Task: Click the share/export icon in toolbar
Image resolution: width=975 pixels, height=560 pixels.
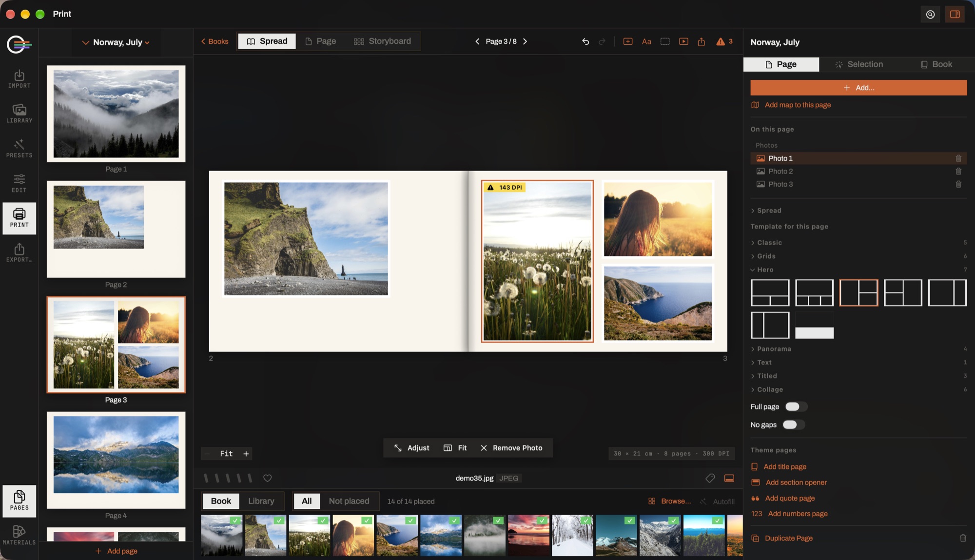Action: [x=701, y=41]
